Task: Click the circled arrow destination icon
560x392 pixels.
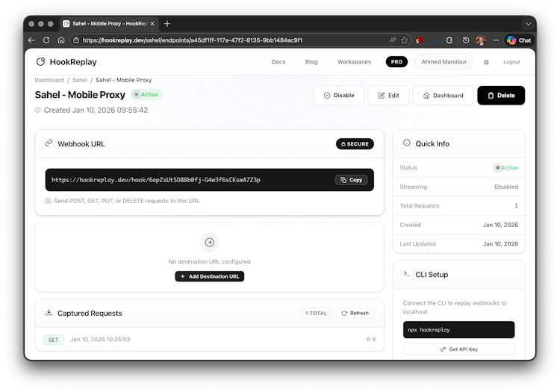Action: click(x=210, y=242)
